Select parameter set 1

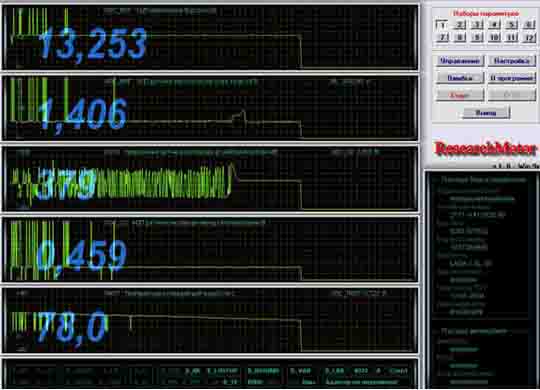[442, 25]
